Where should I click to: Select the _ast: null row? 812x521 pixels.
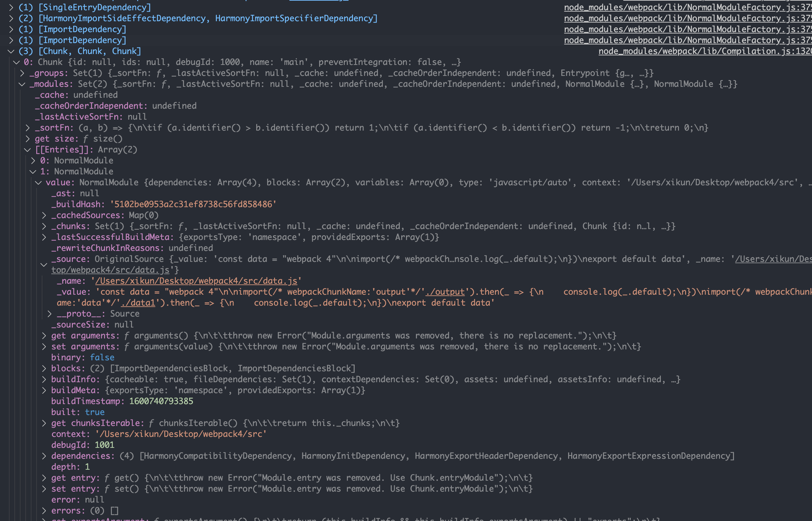tap(75, 193)
